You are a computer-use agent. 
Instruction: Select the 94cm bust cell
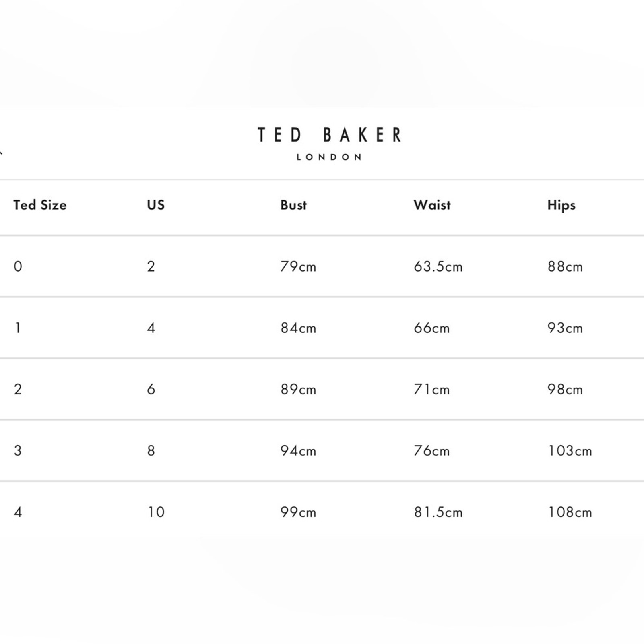tap(298, 451)
